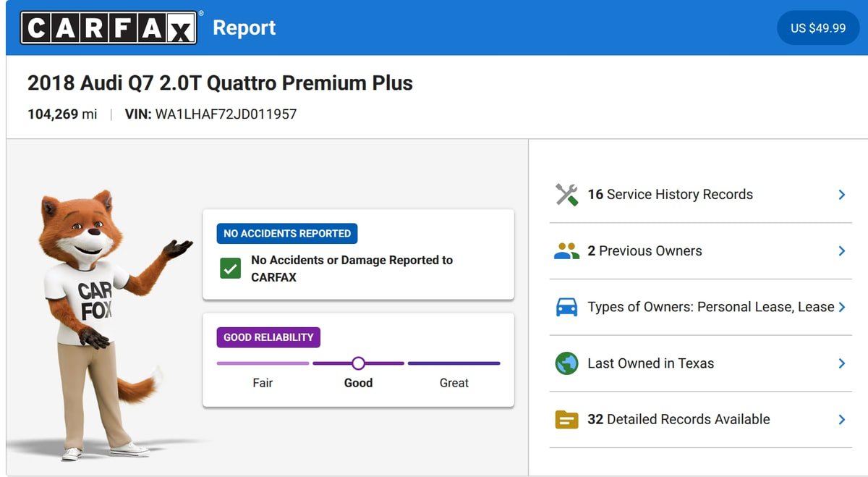Click the US $49.99 price button
This screenshot has height=477, width=868.
click(x=818, y=28)
